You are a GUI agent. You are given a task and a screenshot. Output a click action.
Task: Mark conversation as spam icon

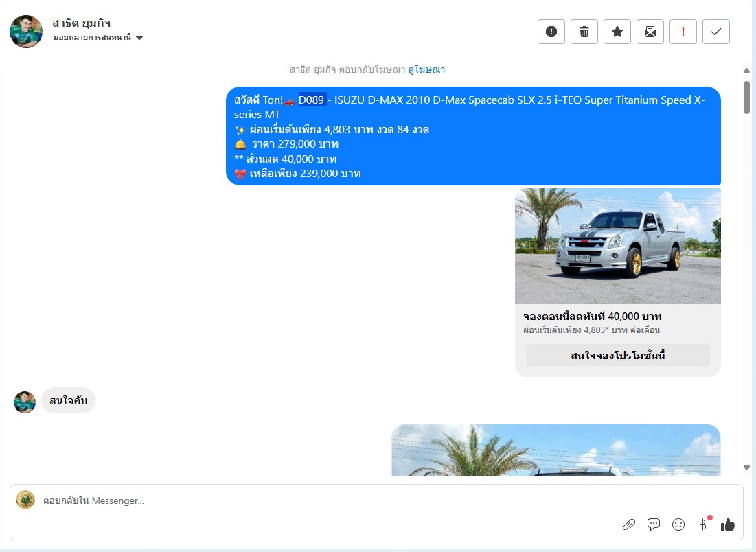click(x=551, y=32)
